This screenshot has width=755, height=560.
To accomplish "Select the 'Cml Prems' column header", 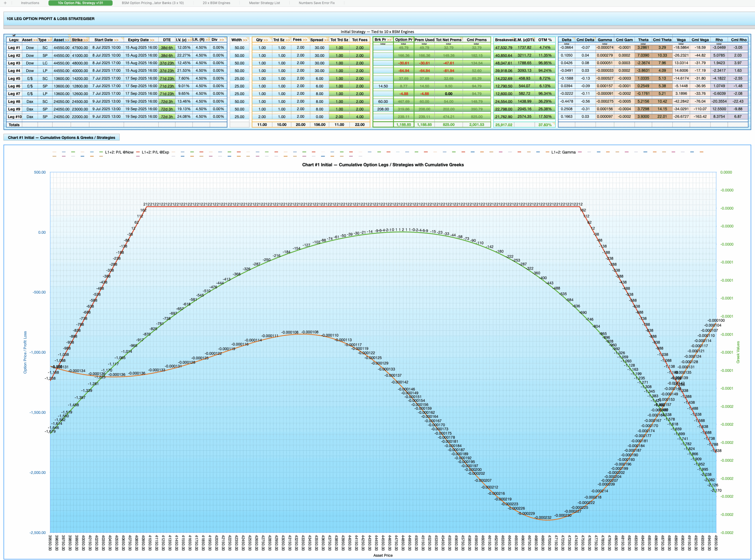I will [477, 40].
